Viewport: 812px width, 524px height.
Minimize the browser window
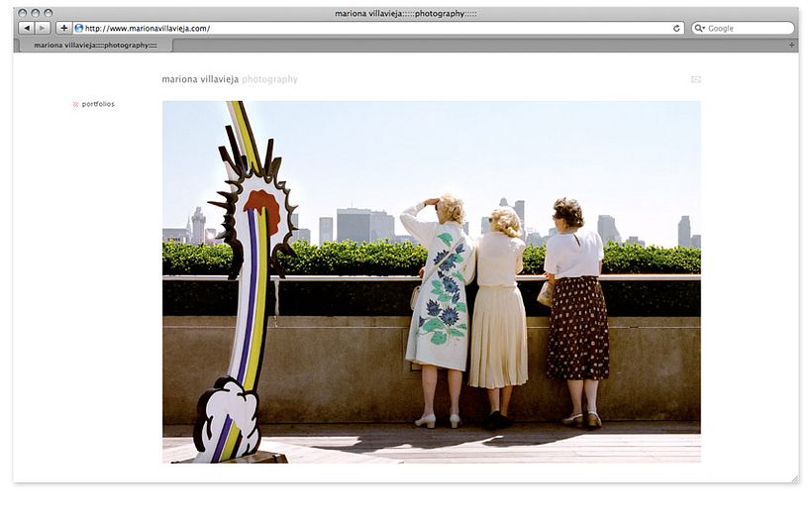point(36,13)
